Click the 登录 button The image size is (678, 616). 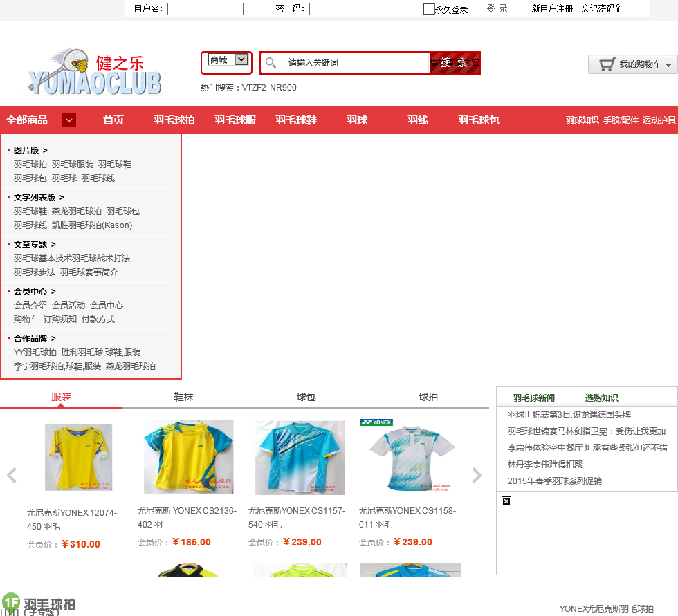point(497,8)
